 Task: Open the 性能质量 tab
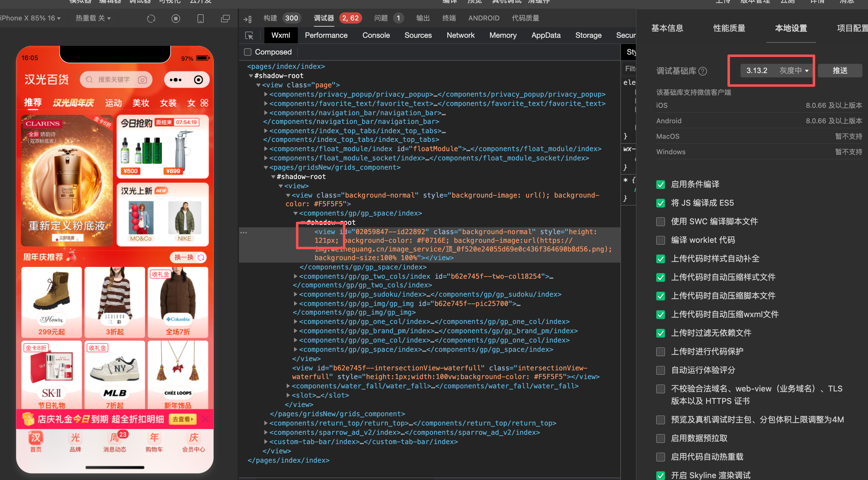click(729, 28)
